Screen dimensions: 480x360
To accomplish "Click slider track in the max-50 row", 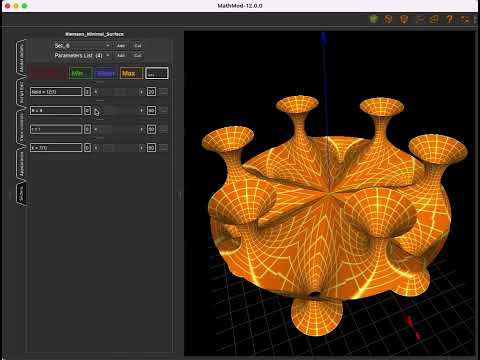I will coord(118,129).
